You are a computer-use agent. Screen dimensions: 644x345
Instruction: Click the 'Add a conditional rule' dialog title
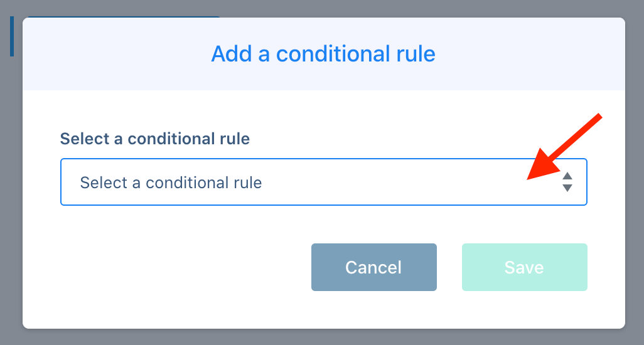click(323, 54)
